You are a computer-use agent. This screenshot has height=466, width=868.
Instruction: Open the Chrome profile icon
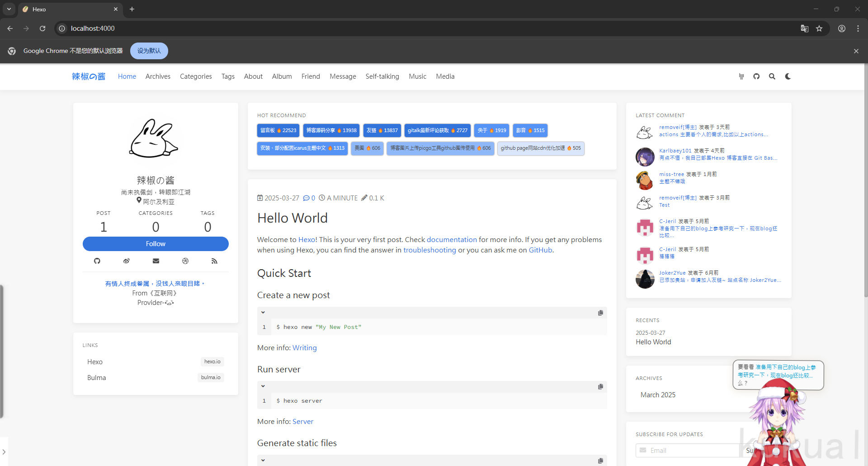tap(842, 29)
